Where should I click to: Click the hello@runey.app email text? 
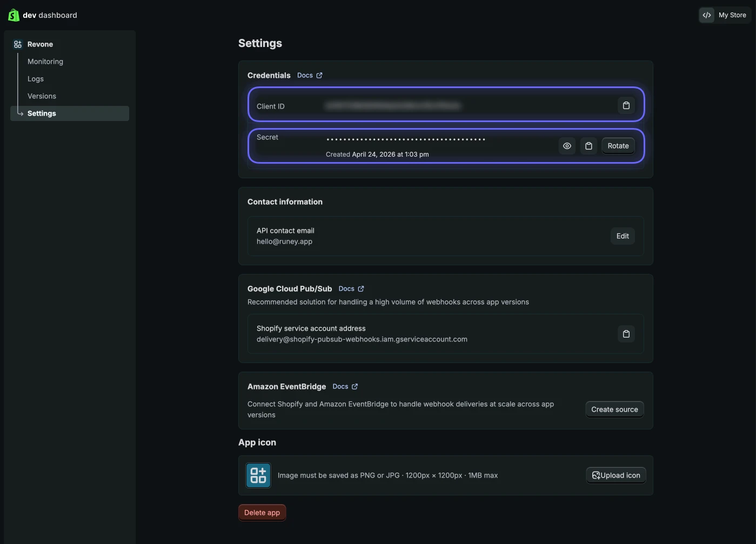[x=284, y=241]
